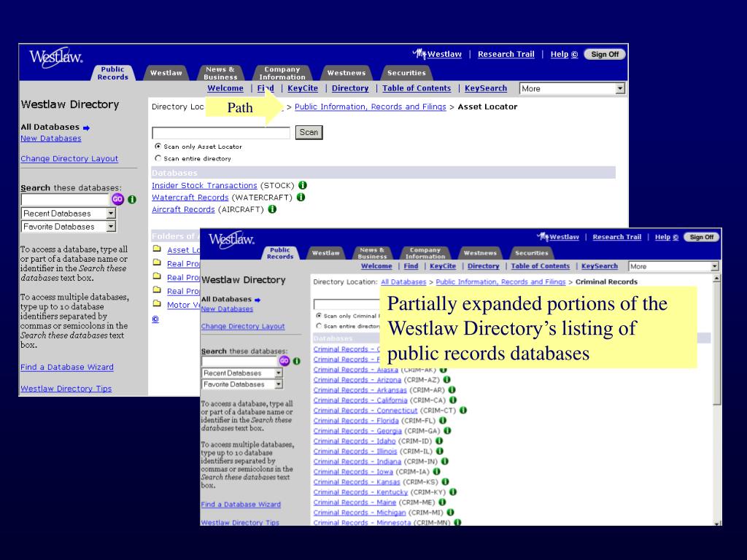Viewport: 747px width, 560px height.
Task: Open Favorite Databases dropdown in back window
Action: pyautogui.click(x=111, y=227)
